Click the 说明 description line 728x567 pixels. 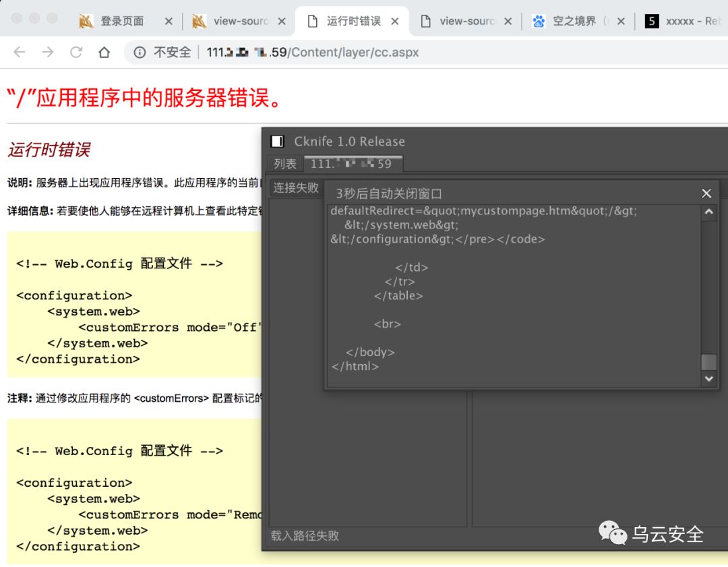(134, 183)
